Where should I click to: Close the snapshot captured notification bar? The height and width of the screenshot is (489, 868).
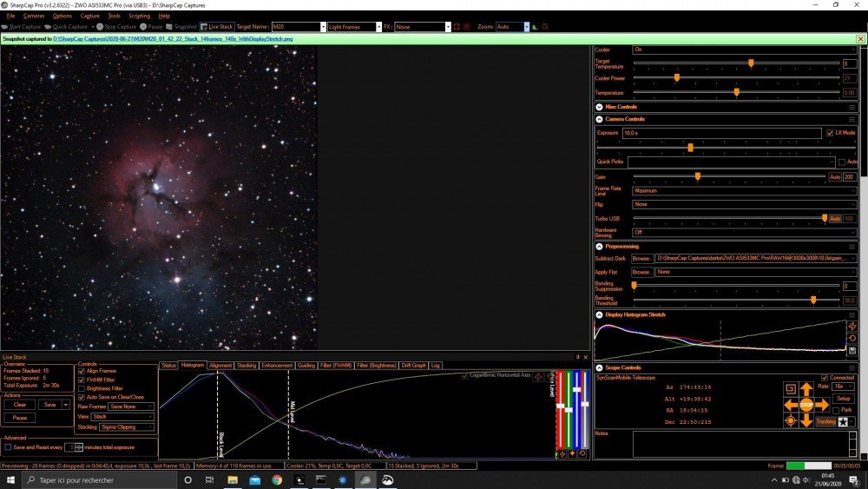(x=860, y=39)
